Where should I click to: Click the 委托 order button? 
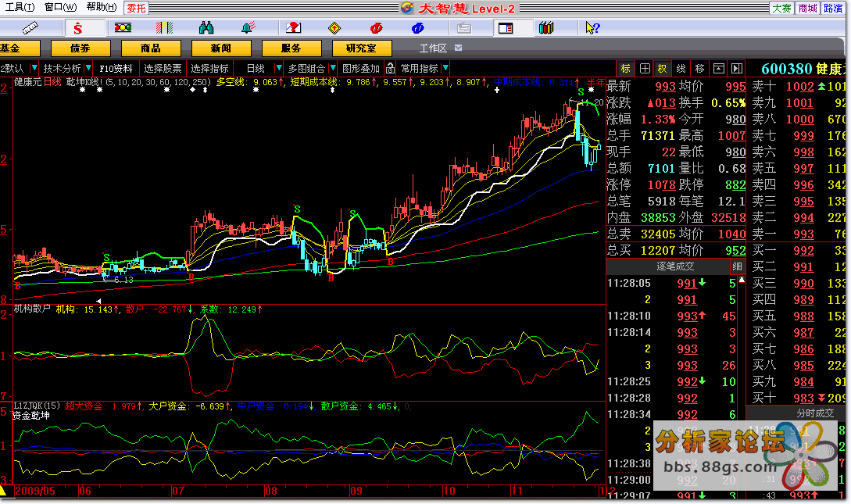coord(136,8)
